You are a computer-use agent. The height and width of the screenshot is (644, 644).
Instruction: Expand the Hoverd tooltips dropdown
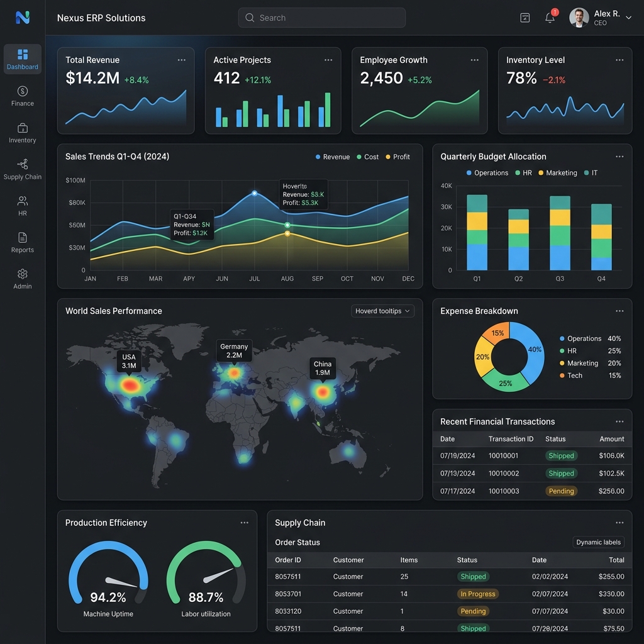click(382, 311)
